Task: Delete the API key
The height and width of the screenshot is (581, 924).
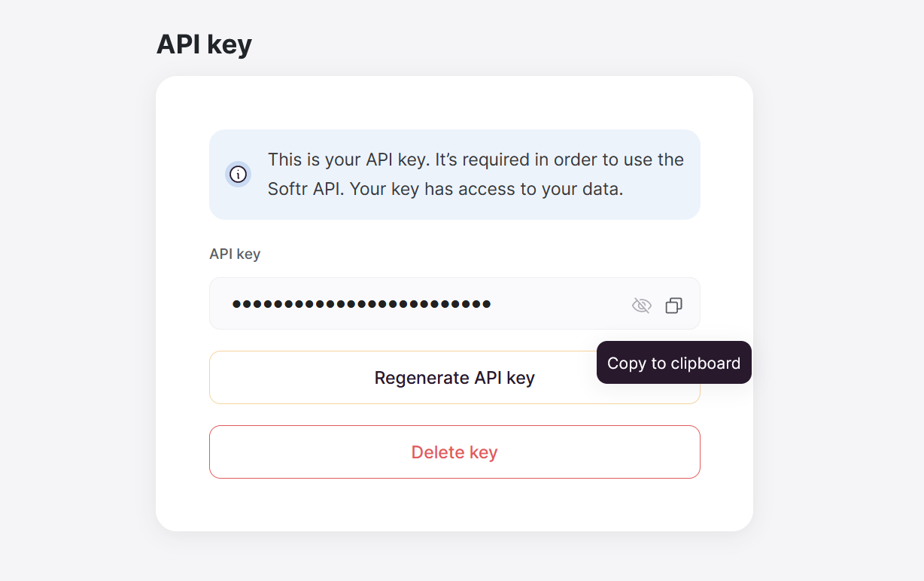Action: pos(454,452)
